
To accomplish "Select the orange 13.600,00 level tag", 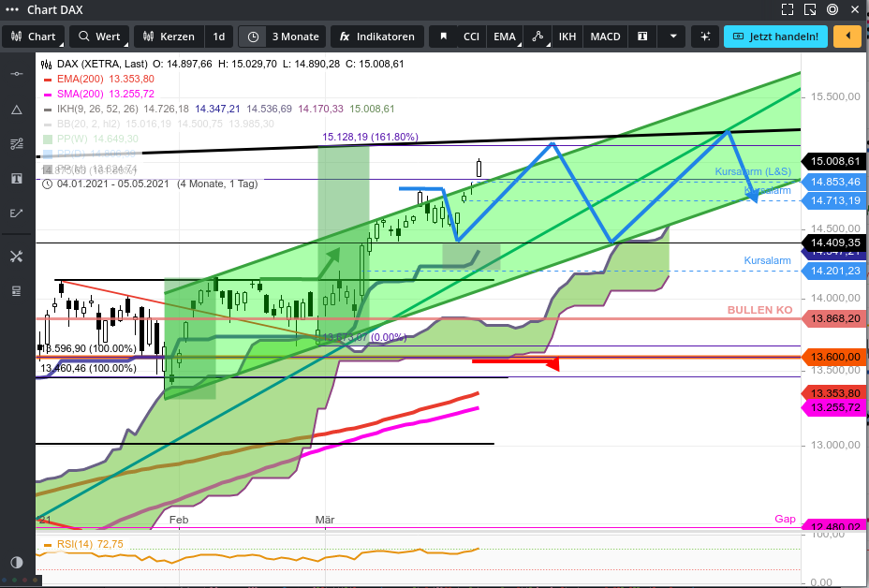I will coord(834,357).
